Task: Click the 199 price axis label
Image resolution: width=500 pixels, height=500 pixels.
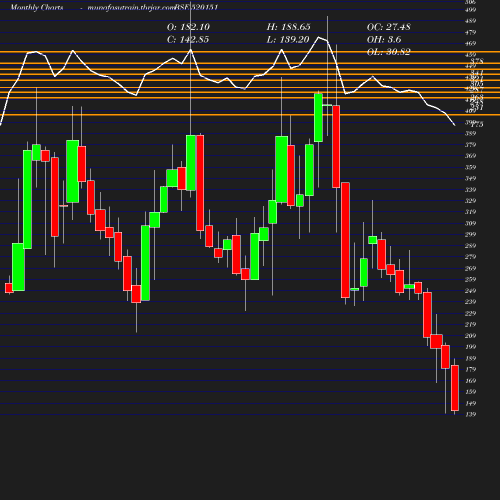Action: click(470, 347)
